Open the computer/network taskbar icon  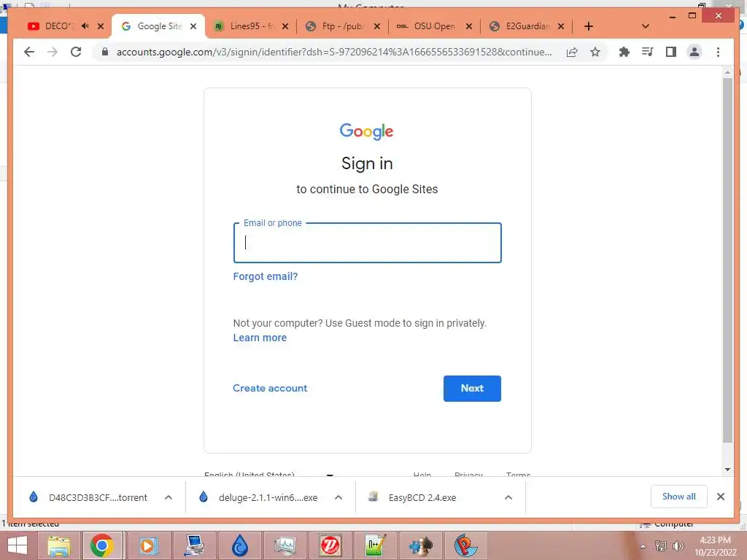pyautogui.click(x=194, y=545)
